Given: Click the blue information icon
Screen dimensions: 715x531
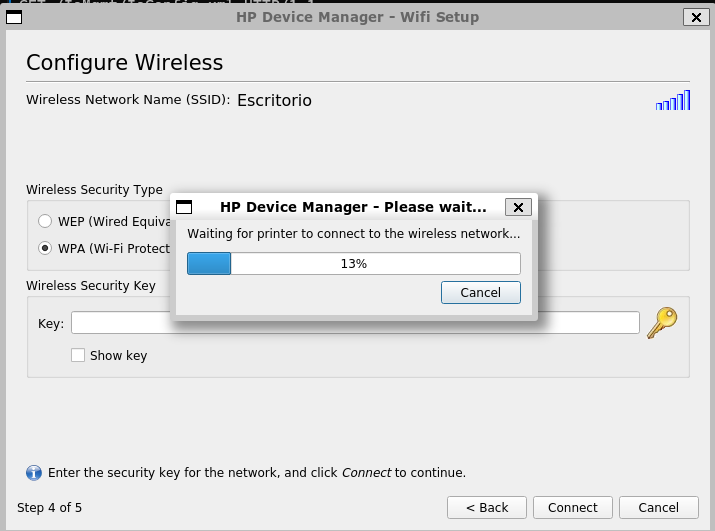Looking at the screenshot, I should point(33,472).
